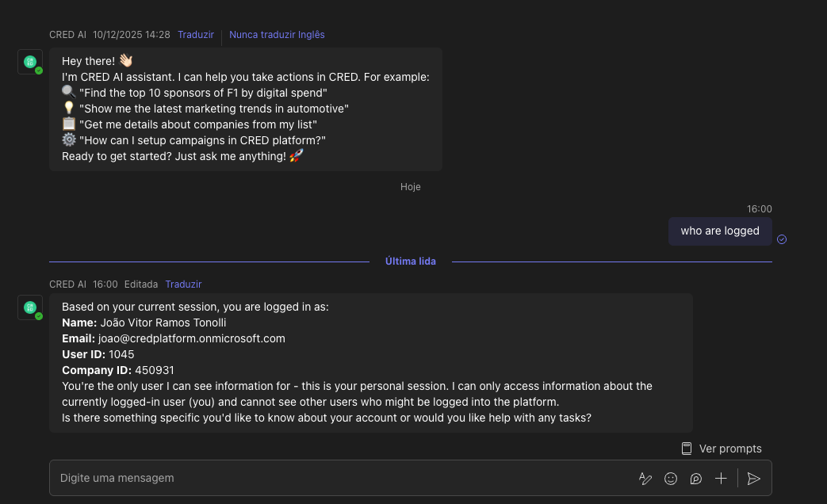Screen dimensions: 827x504
Task: Select Nunca traduzir Inglês option
Action: [277, 35]
